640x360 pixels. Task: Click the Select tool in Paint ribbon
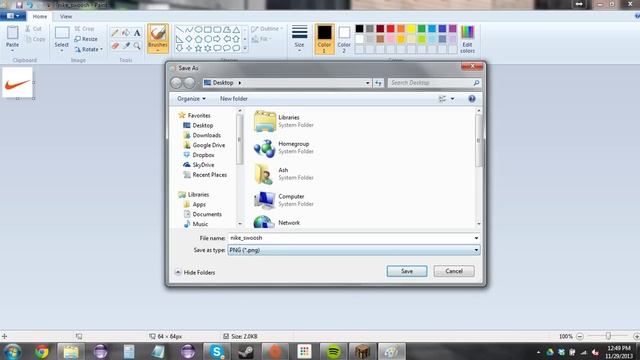pos(62,38)
